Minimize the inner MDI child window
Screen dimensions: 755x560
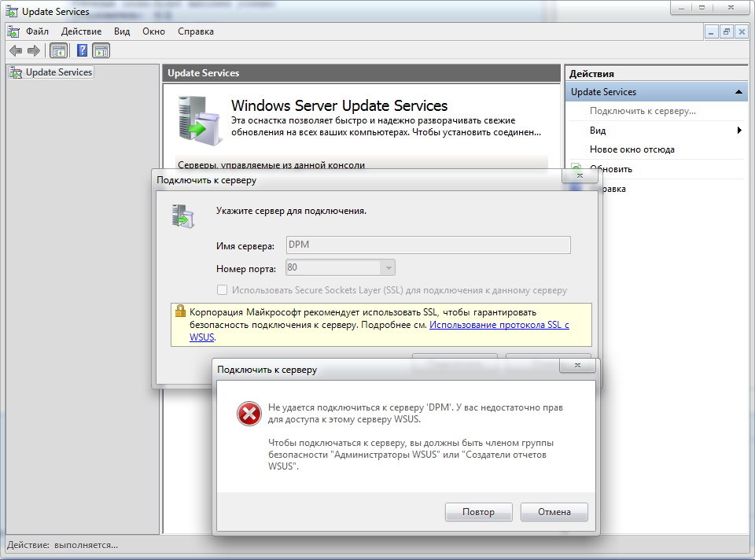[711, 32]
